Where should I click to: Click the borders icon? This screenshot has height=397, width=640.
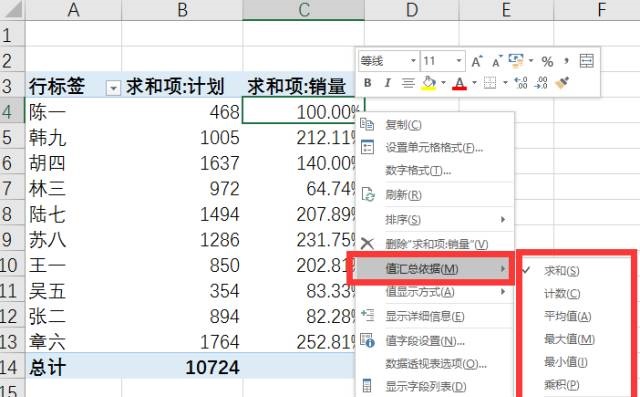click(x=490, y=83)
